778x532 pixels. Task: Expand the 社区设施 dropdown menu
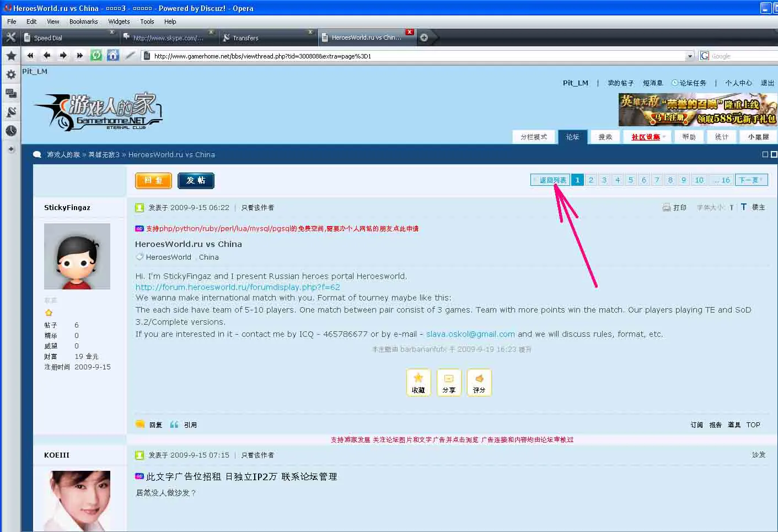coord(648,137)
